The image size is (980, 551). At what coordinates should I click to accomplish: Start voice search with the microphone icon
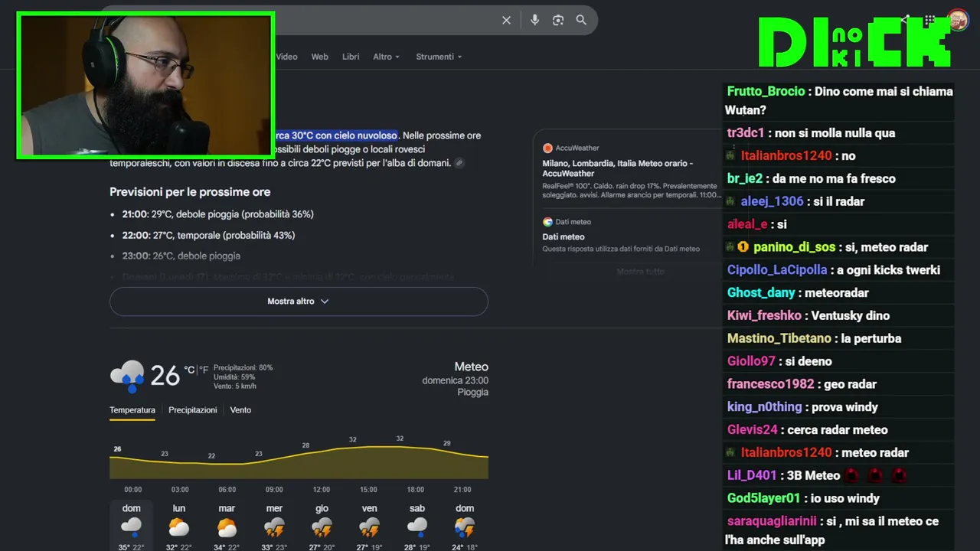(x=534, y=21)
